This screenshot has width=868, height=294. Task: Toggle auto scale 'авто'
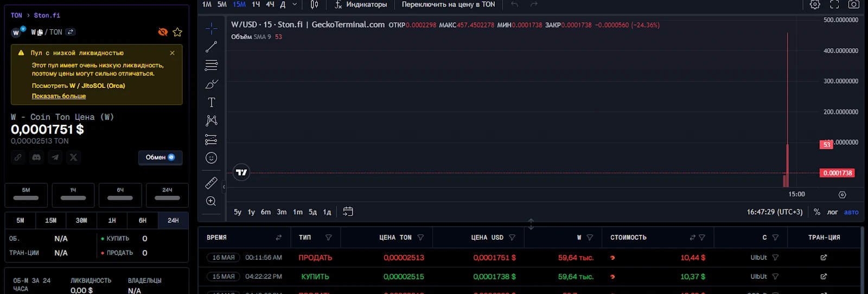pos(851,212)
